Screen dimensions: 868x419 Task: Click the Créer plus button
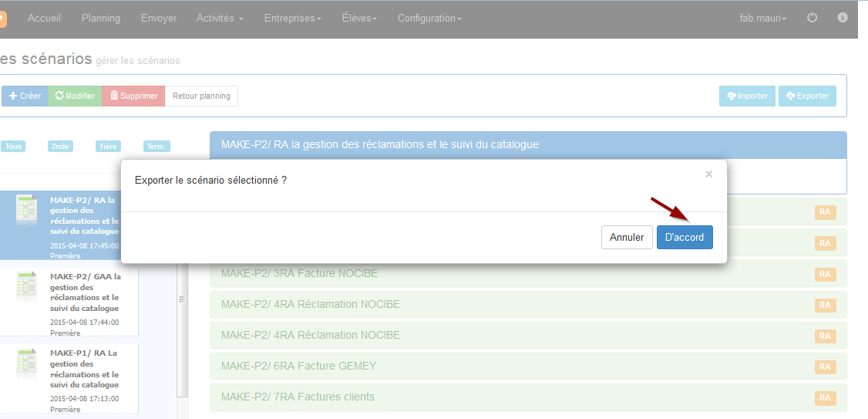pos(25,96)
